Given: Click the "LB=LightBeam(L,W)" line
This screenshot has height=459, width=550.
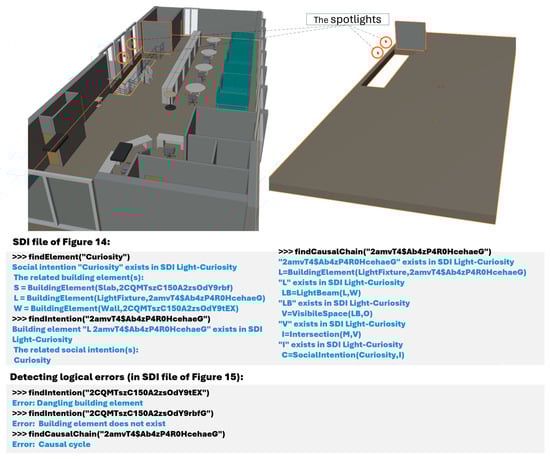Looking at the screenshot, I should point(321,293).
